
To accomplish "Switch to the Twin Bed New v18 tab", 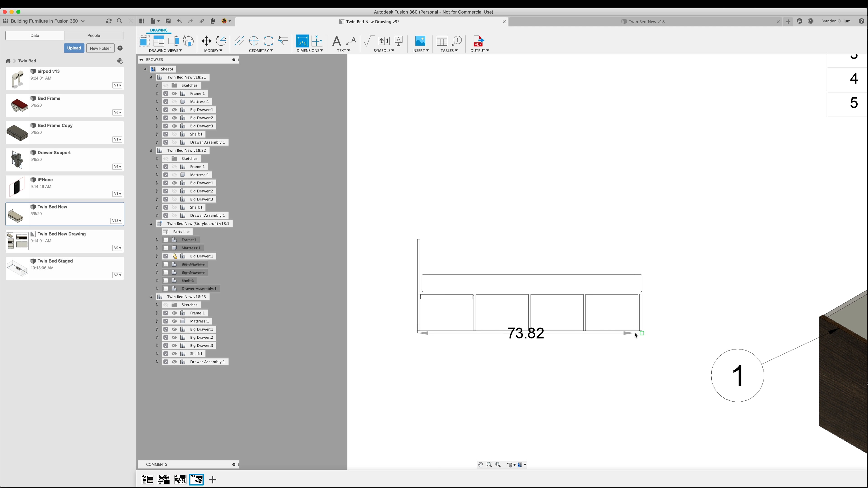I will 646,21.
